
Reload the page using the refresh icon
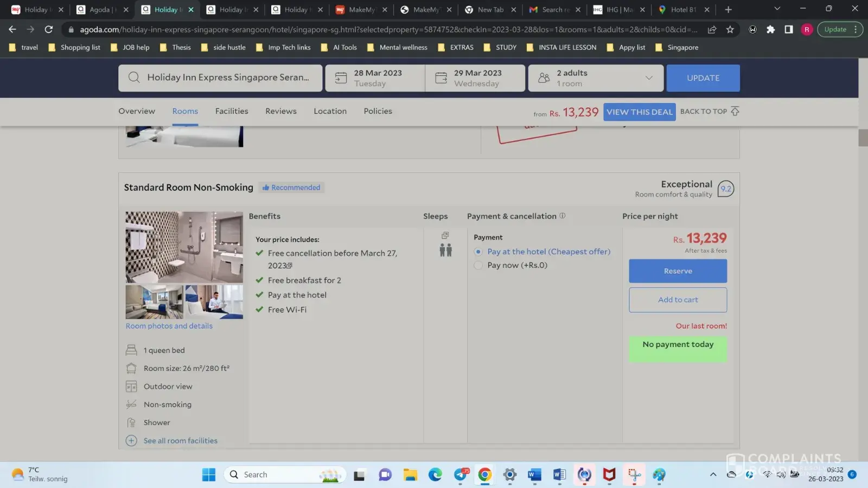click(x=49, y=29)
